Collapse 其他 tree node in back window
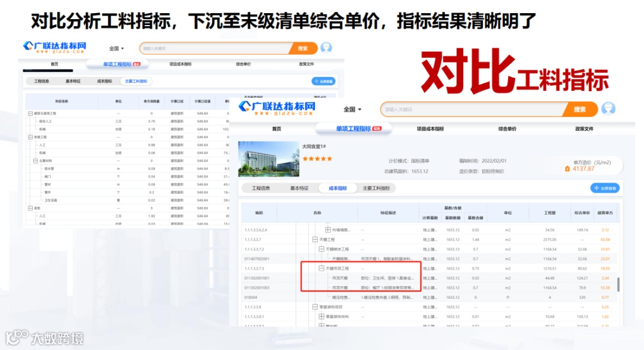Screen dimensions: 644x350 tap(30, 208)
